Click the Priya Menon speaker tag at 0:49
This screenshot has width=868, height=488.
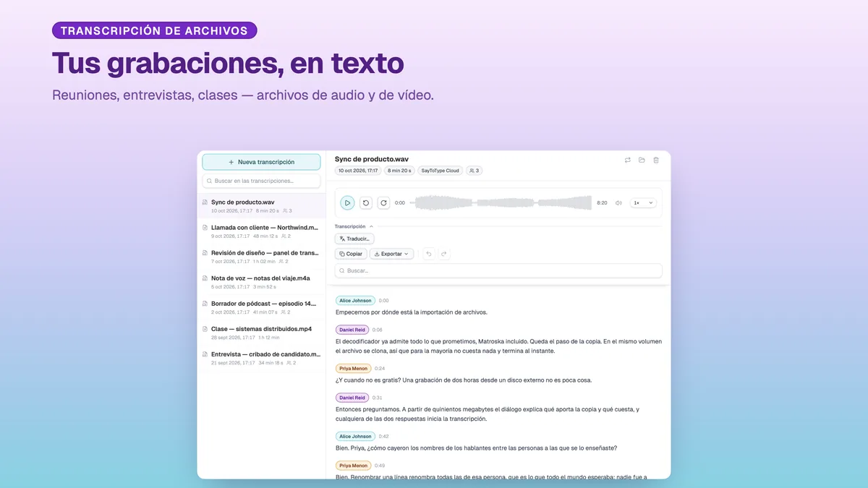coord(354,466)
